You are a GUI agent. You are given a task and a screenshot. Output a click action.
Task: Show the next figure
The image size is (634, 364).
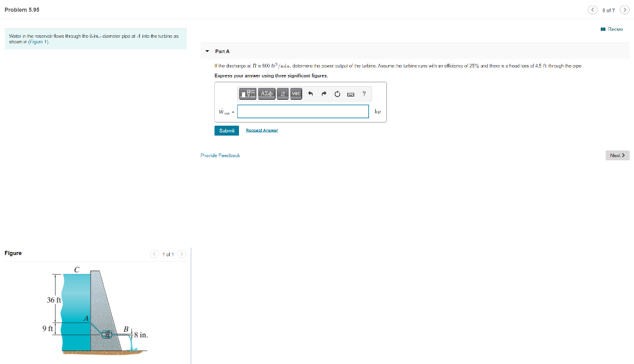[182, 254]
